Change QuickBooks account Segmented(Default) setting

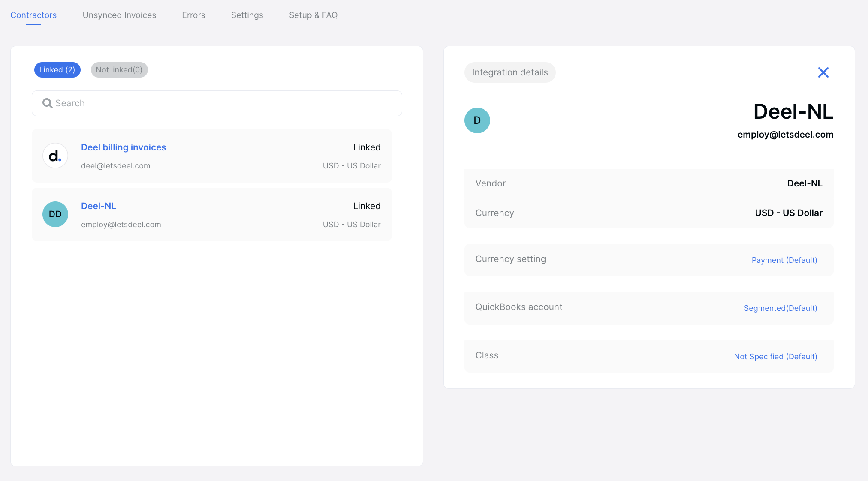tap(780, 308)
